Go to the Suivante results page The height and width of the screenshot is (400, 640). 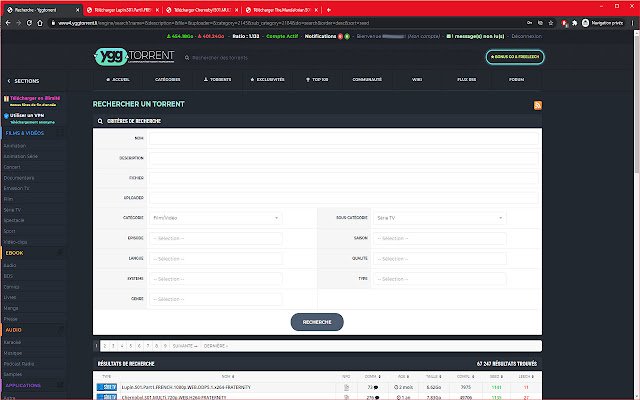click(x=185, y=346)
